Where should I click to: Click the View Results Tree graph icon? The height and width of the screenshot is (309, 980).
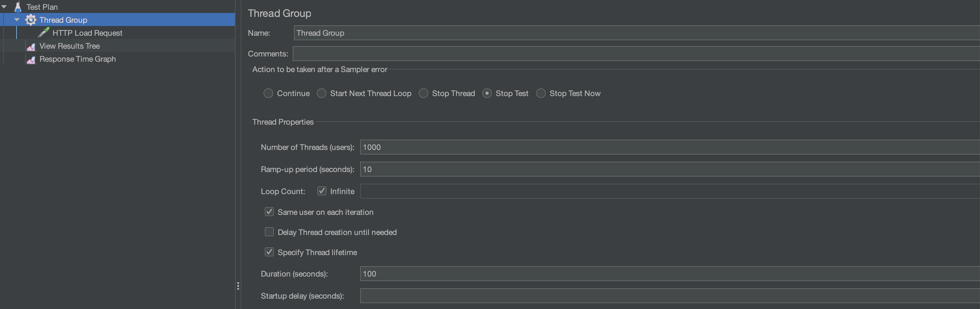click(x=31, y=46)
